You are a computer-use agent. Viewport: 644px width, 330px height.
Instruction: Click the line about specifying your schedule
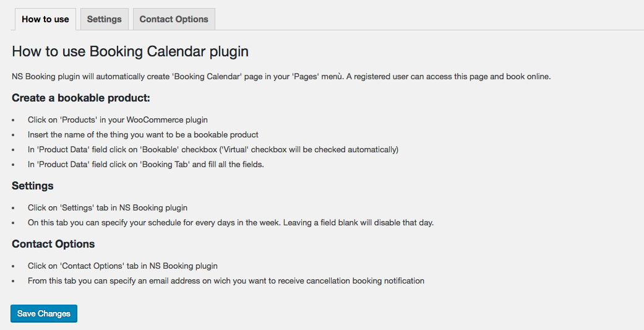[231, 223]
